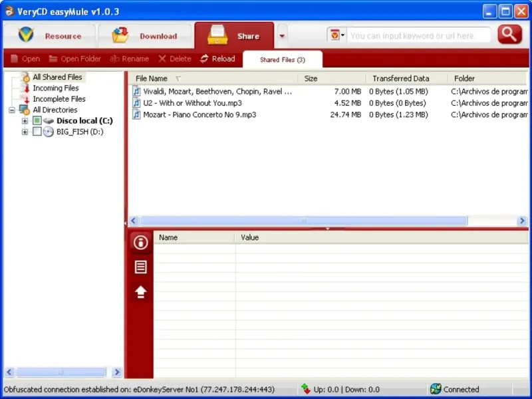This screenshot has height=399, width=532.
Task: Click the music icon for U2 mp3 file
Action: [x=136, y=103]
